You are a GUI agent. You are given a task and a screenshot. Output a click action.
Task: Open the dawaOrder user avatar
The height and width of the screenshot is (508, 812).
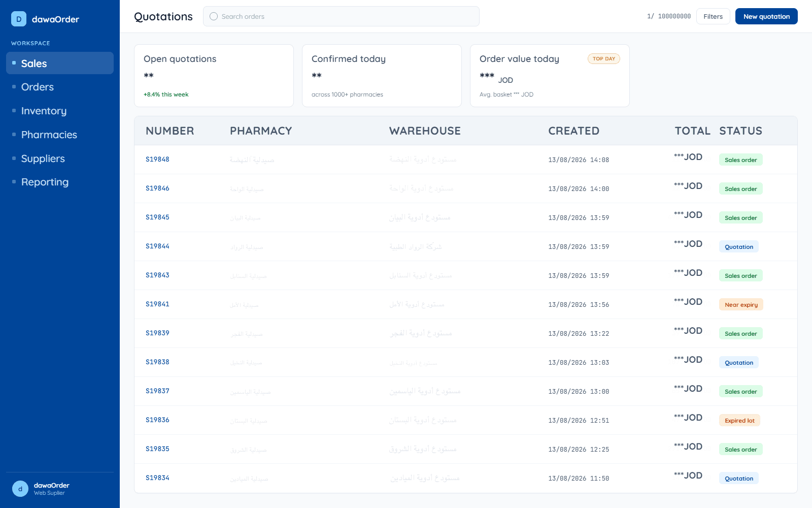click(20, 489)
